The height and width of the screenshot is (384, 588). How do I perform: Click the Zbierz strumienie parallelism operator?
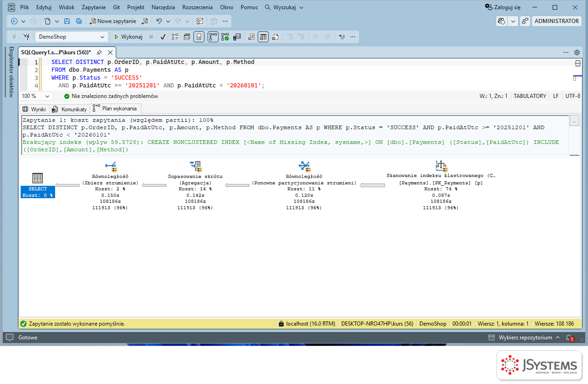tap(110, 185)
